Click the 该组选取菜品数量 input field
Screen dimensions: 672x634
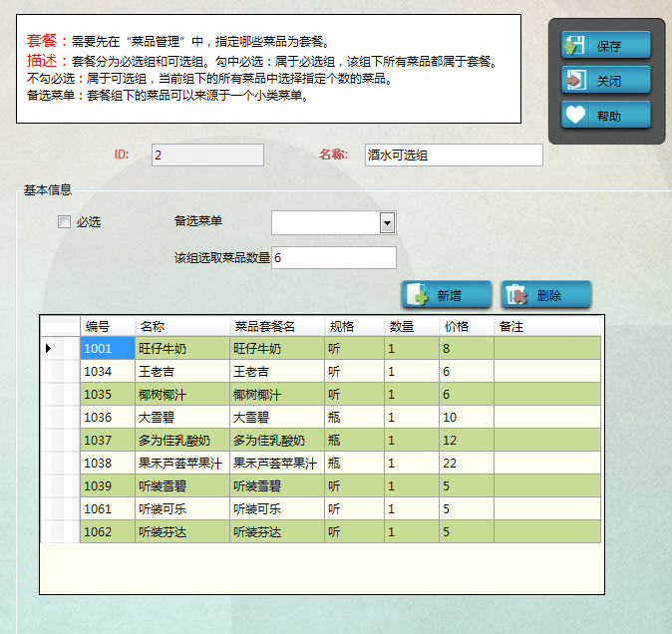tap(334, 257)
